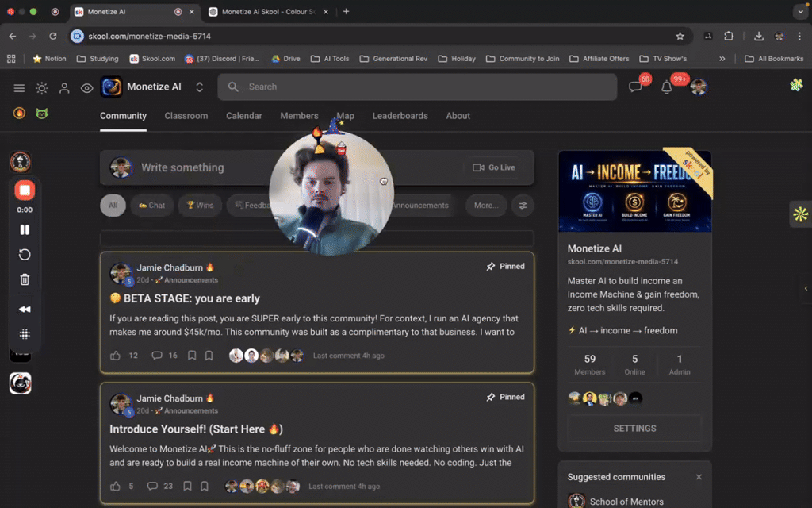812x508 pixels.
Task: Open the hamburger menu icon
Action: point(19,88)
